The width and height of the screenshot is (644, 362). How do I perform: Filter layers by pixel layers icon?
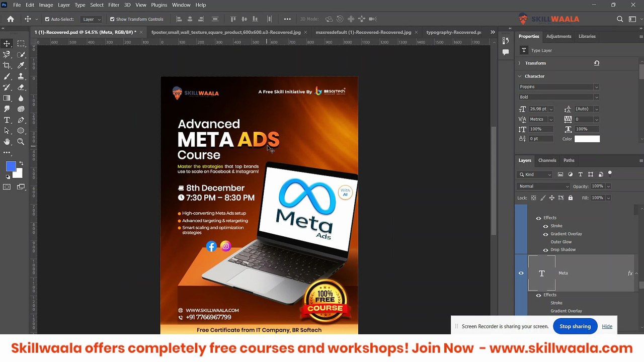[560, 174]
